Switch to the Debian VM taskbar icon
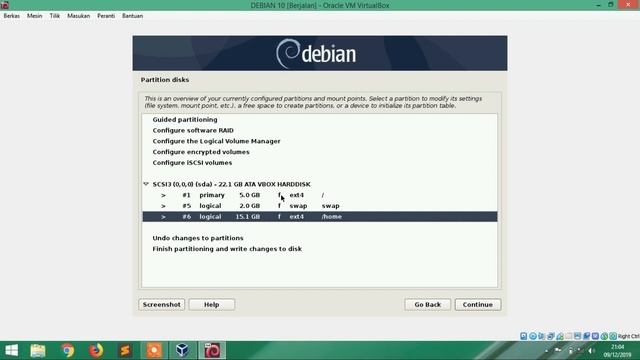This screenshot has height=360, width=640. [212, 350]
